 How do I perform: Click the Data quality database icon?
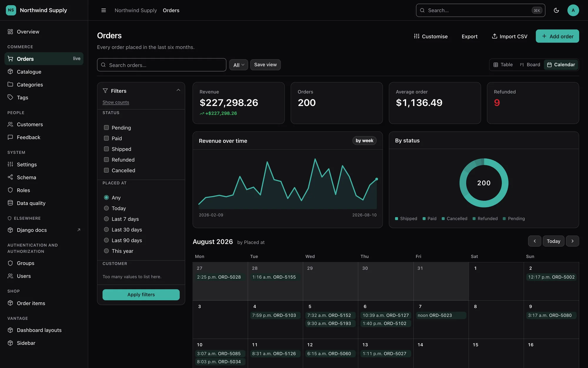click(10, 203)
